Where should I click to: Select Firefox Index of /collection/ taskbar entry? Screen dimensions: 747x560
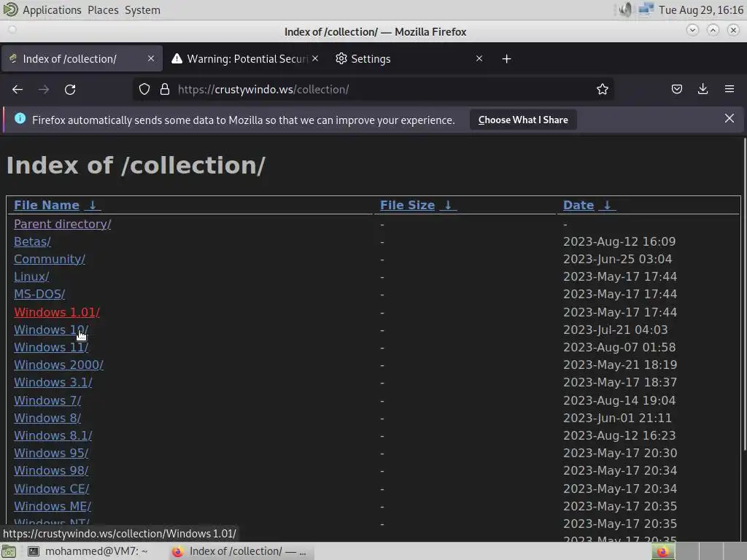[239, 551]
